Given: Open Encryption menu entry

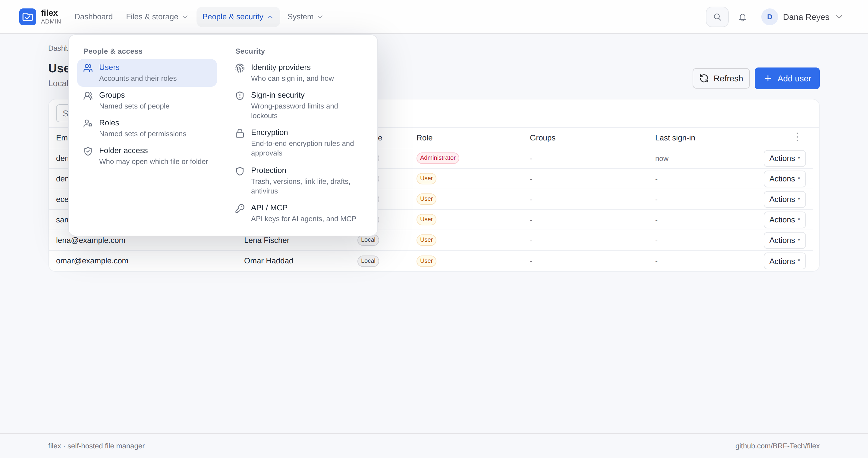Looking at the screenshot, I should point(299,143).
